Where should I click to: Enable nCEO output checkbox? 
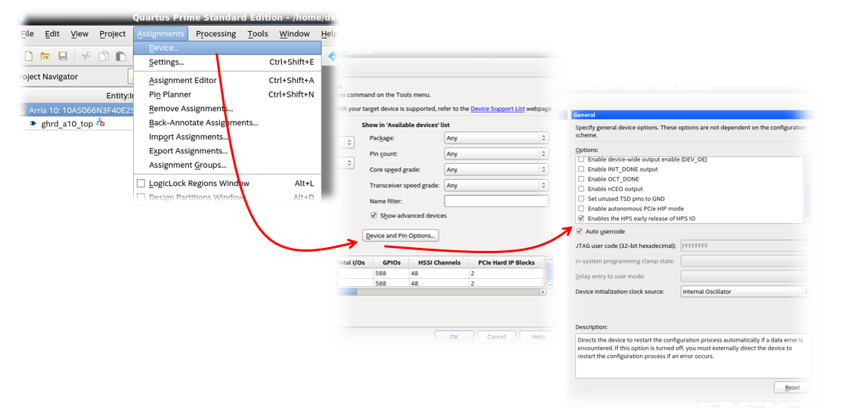(581, 189)
